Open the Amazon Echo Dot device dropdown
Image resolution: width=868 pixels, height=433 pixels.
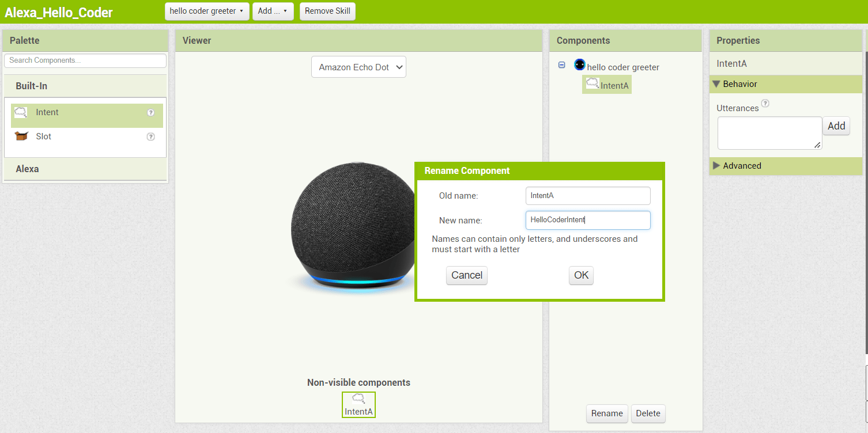point(358,67)
